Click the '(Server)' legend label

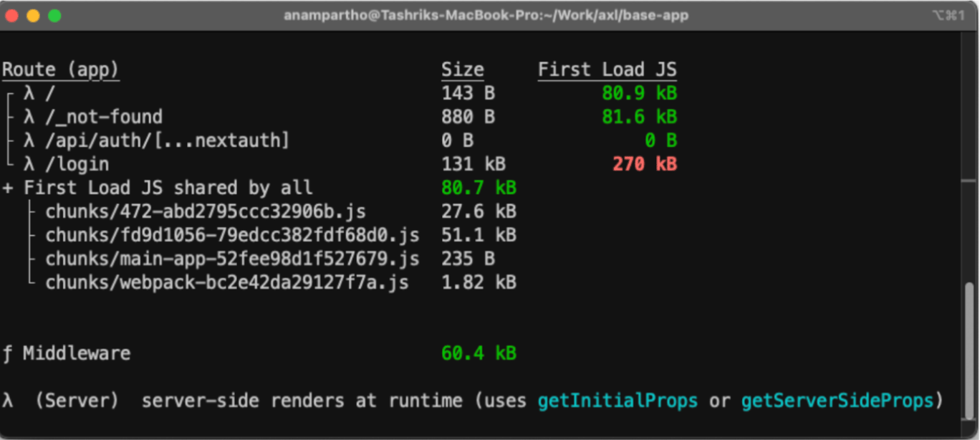77,401
